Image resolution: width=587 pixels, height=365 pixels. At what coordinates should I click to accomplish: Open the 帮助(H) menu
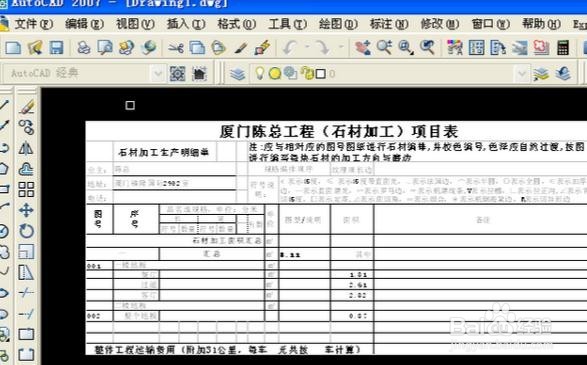[x=541, y=24]
